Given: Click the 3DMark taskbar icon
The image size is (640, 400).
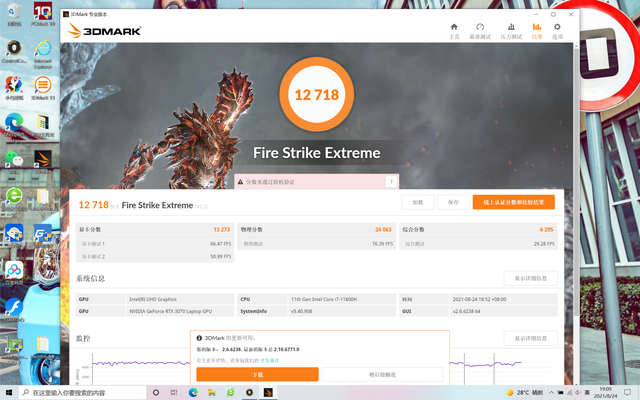Looking at the screenshot, I should pyautogui.click(x=268, y=392).
